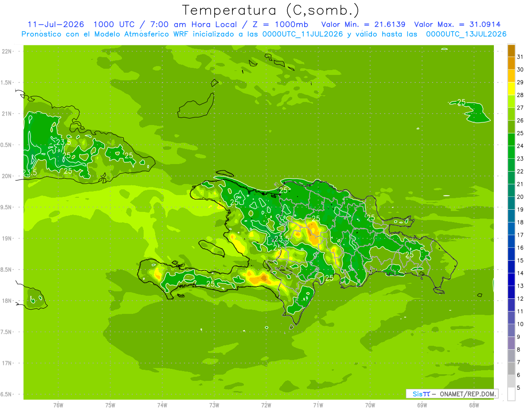Click the color bar segment between 9 and 10
The height and width of the screenshot is (411, 532).
click(x=511, y=331)
